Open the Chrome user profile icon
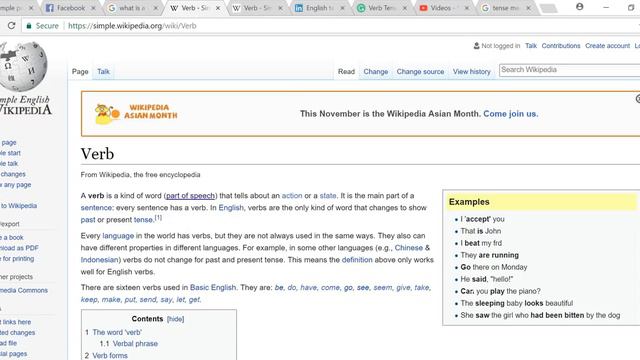 (579, 7)
